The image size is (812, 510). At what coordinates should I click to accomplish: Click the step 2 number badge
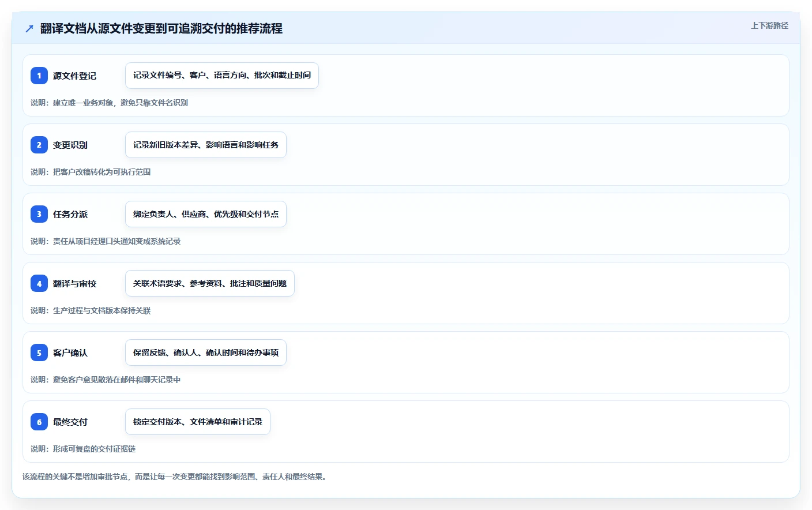39,145
